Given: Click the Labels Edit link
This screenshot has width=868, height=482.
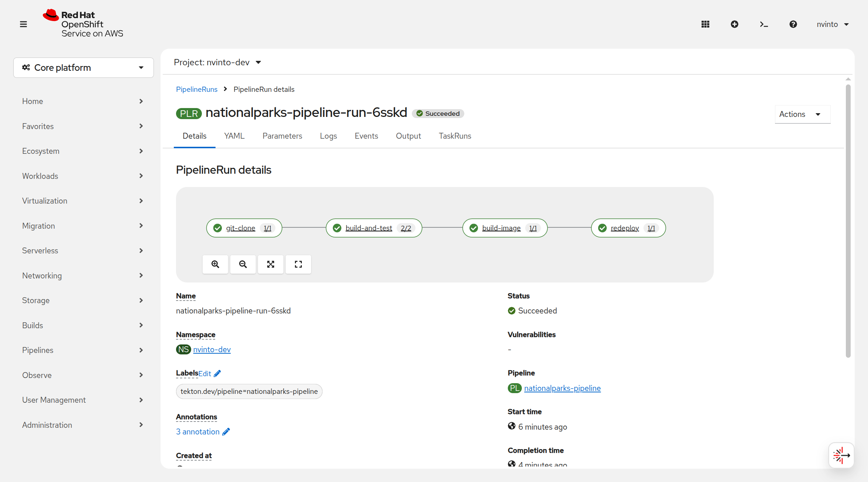Looking at the screenshot, I should coord(205,374).
